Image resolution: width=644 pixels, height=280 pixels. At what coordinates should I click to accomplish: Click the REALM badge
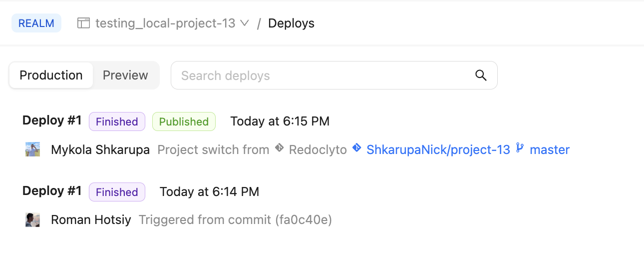(x=36, y=23)
